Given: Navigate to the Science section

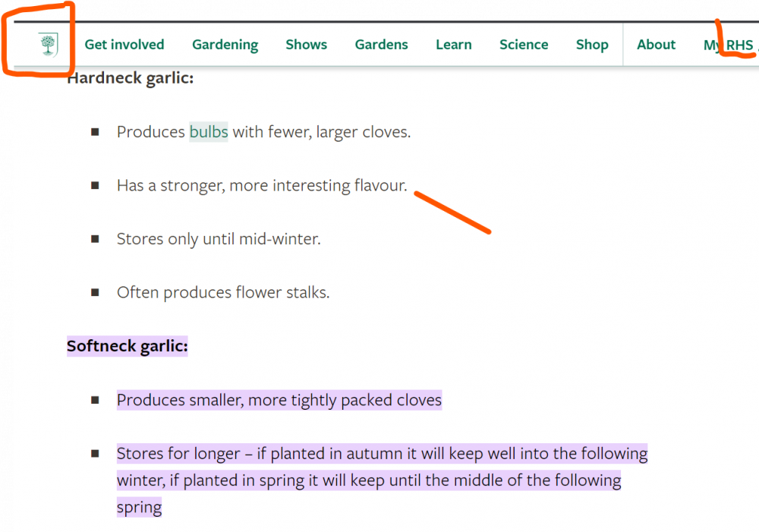Looking at the screenshot, I should click(524, 45).
